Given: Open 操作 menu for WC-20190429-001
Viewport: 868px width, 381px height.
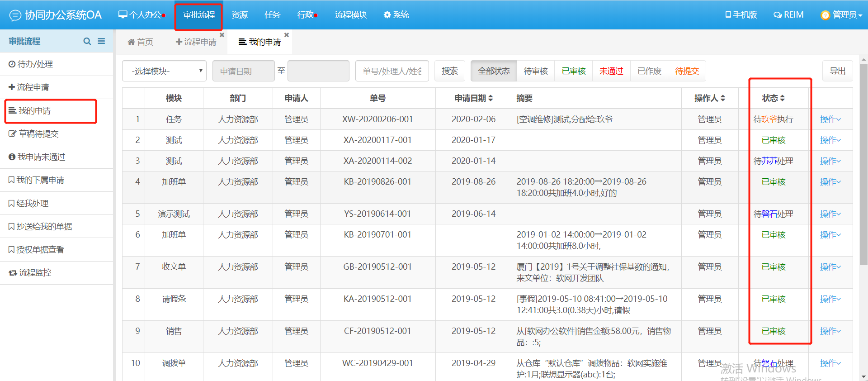Looking at the screenshot, I should pyautogui.click(x=830, y=363).
